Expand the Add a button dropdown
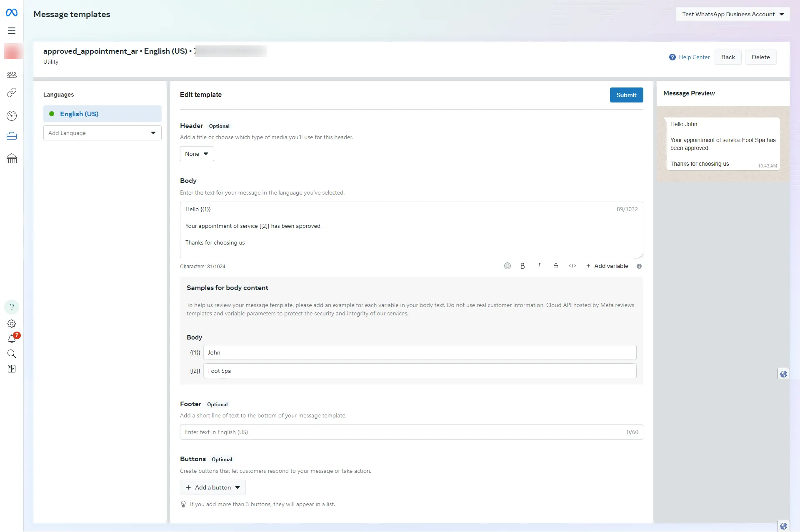 tap(212, 487)
